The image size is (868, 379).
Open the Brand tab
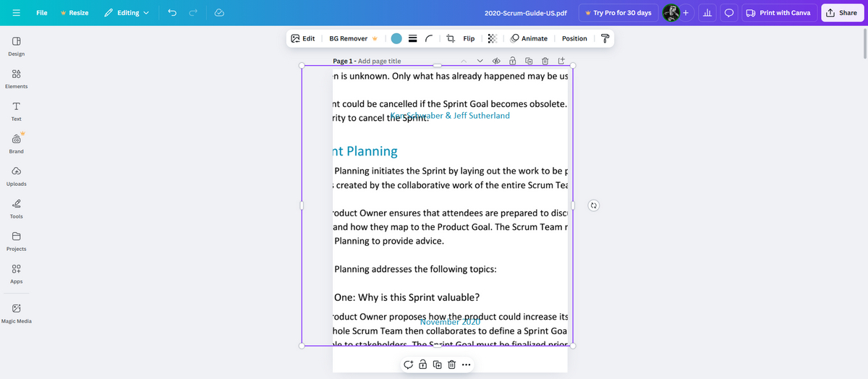point(16,143)
